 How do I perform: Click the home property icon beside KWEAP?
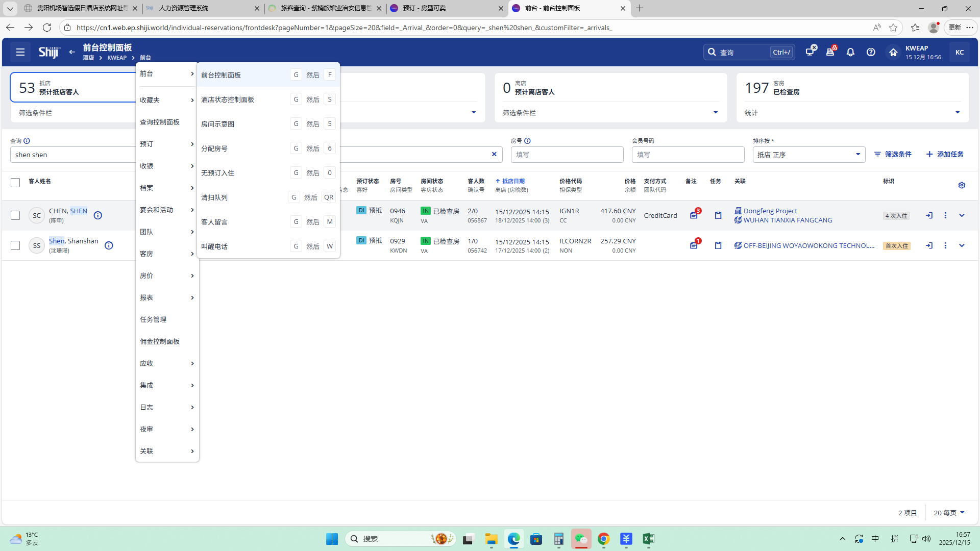[x=893, y=52]
